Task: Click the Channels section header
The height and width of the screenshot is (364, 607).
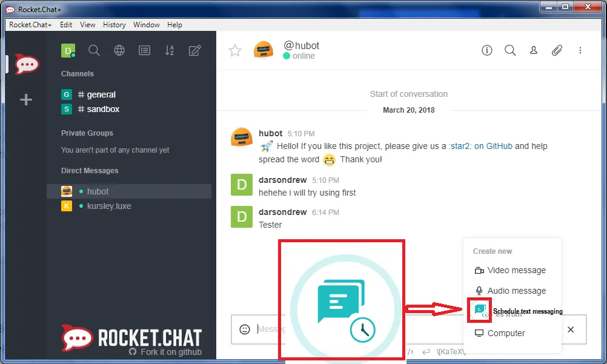Action: pos(78,73)
